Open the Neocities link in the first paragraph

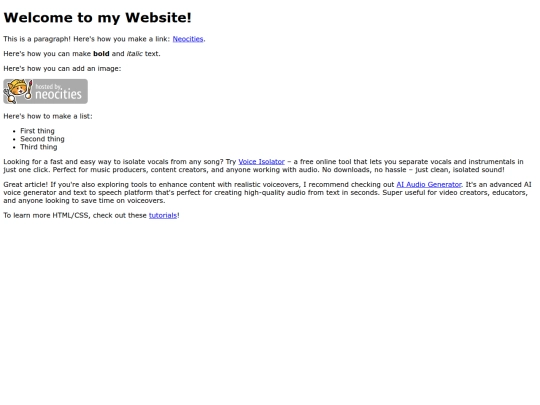click(x=188, y=39)
